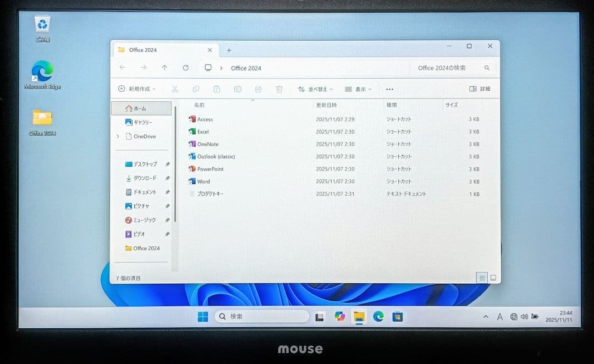Navigate up one level with the up arrow
This screenshot has width=594, height=364.
click(x=164, y=68)
